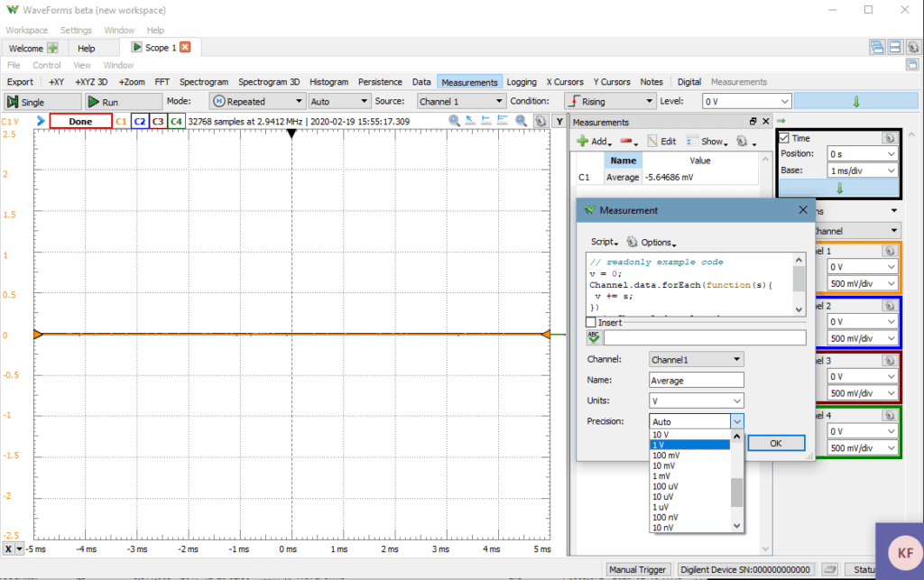Open the Workspace menu
Screen dimensions: 924x580
coord(26,30)
